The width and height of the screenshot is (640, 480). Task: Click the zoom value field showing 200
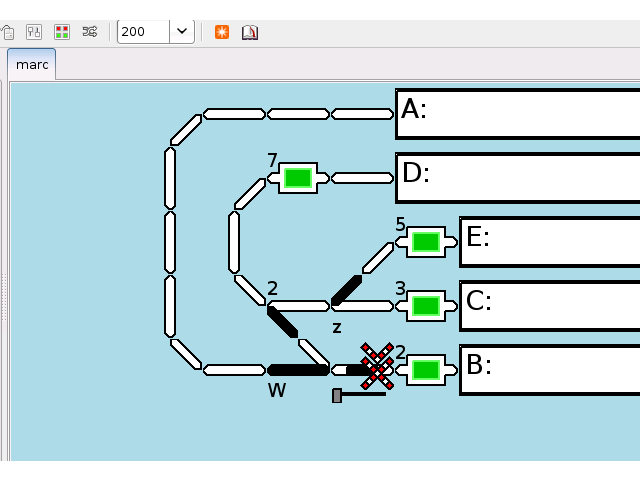coord(143,31)
